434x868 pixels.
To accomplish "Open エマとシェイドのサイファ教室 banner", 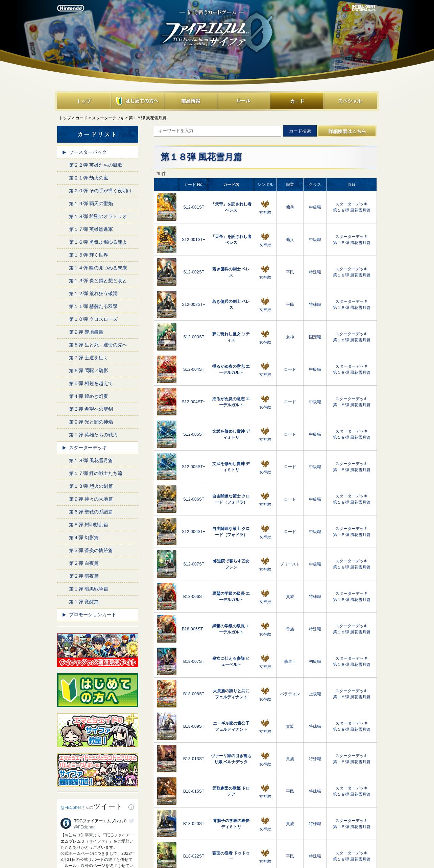I will 98,730.
